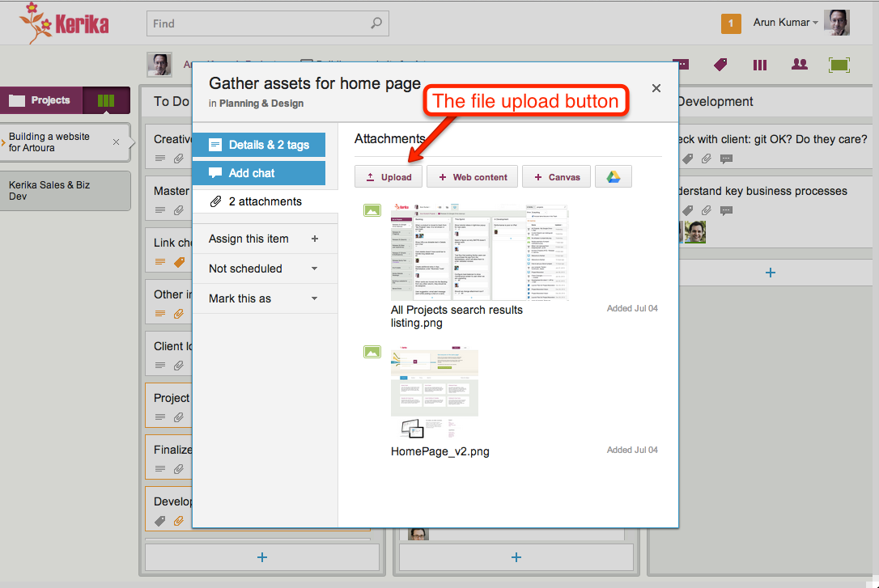This screenshot has width=879, height=588.
Task: Add a card in the Development column
Action: 771,273
